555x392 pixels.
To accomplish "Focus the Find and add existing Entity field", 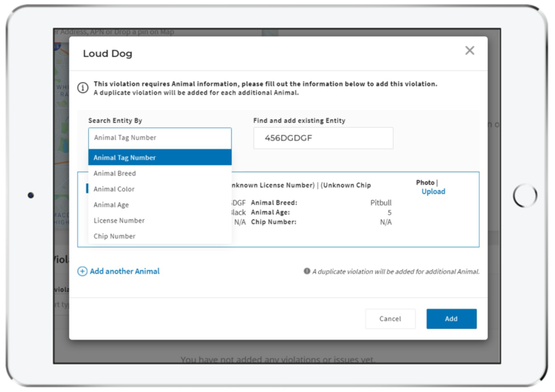I will pyautogui.click(x=323, y=138).
